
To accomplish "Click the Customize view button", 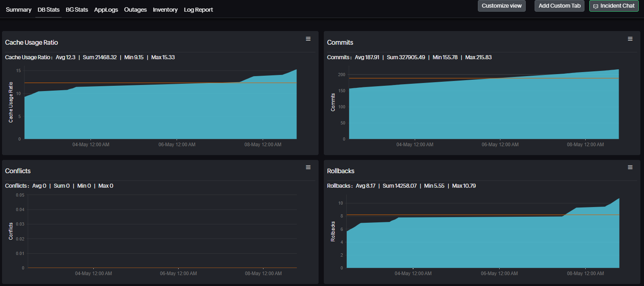I will pyautogui.click(x=502, y=6).
